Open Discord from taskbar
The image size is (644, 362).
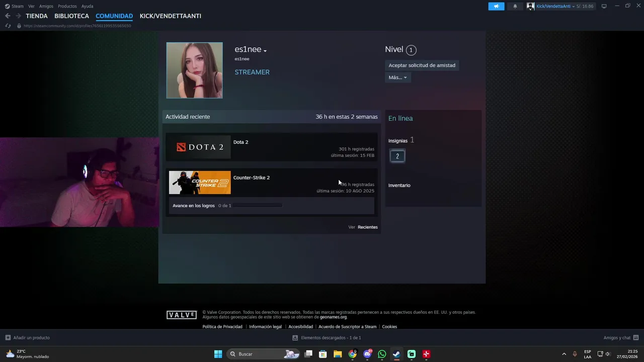[x=367, y=354]
